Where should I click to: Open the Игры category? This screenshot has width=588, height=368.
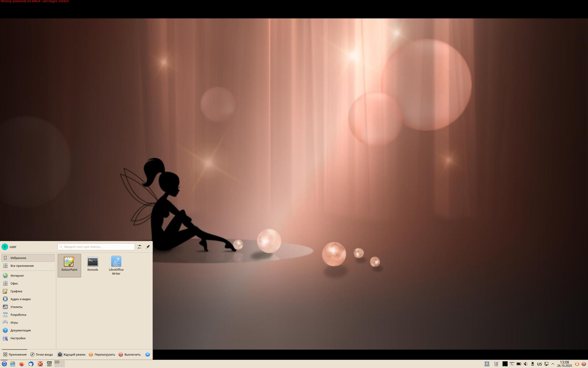[28, 322]
